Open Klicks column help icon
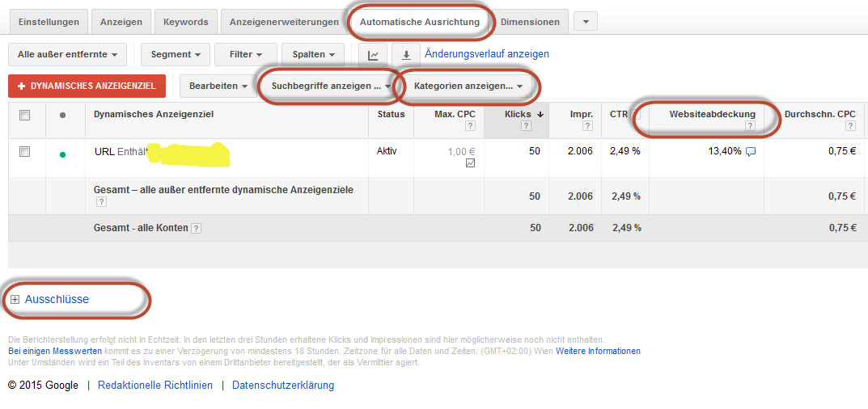This screenshot has width=868, height=409. click(526, 126)
